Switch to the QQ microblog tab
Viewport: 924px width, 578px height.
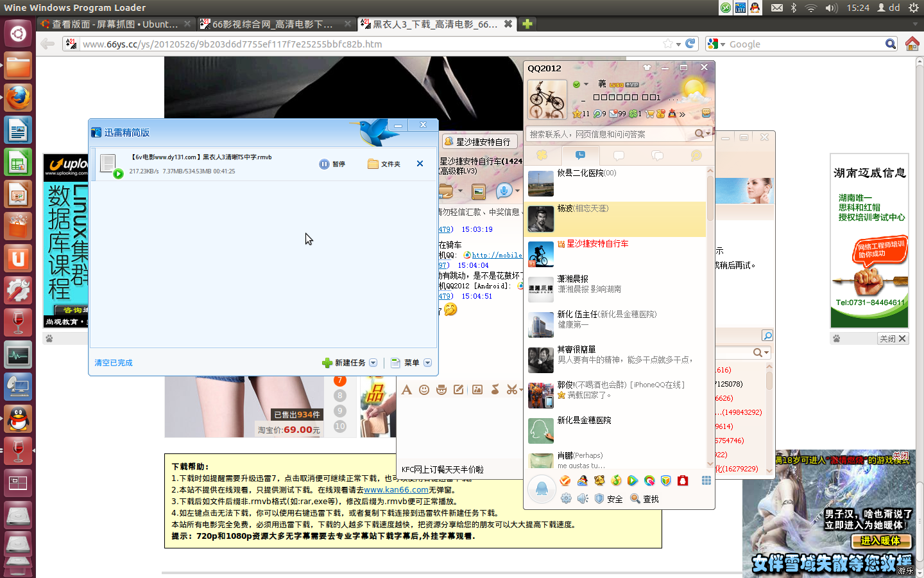[x=696, y=155]
